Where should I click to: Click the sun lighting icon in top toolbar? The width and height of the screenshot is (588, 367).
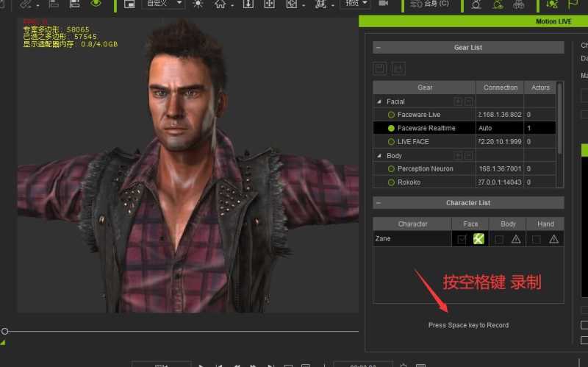pyautogui.click(x=198, y=4)
